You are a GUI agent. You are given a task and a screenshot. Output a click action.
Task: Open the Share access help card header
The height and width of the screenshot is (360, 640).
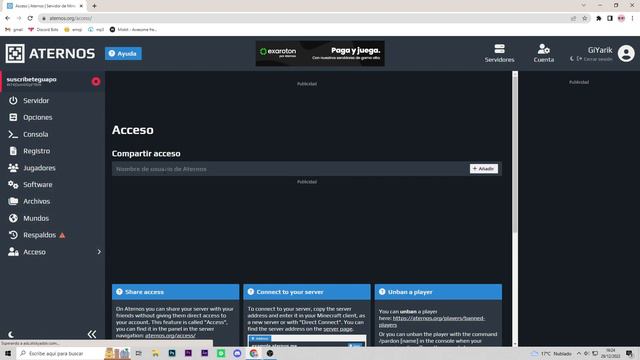point(176,292)
